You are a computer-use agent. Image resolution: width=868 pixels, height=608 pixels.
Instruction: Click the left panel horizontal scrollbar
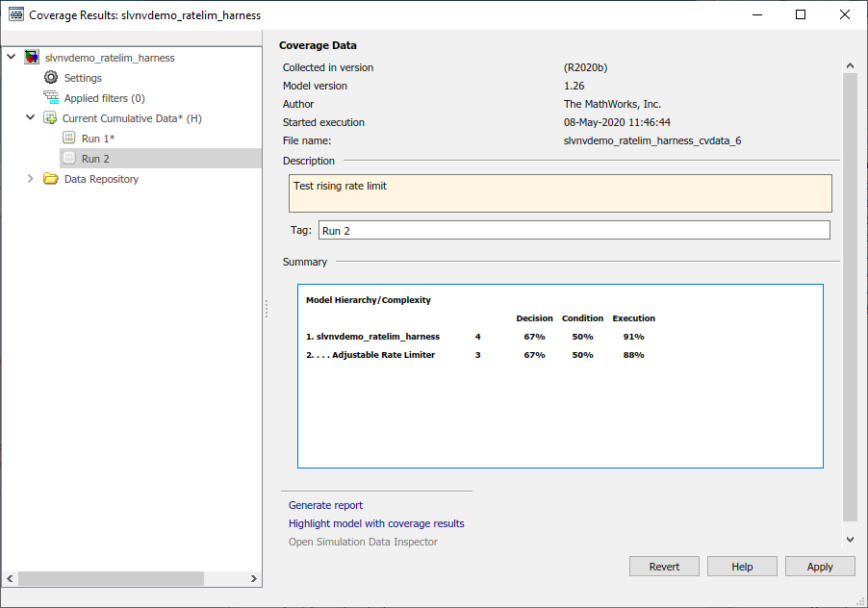click(111, 579)
